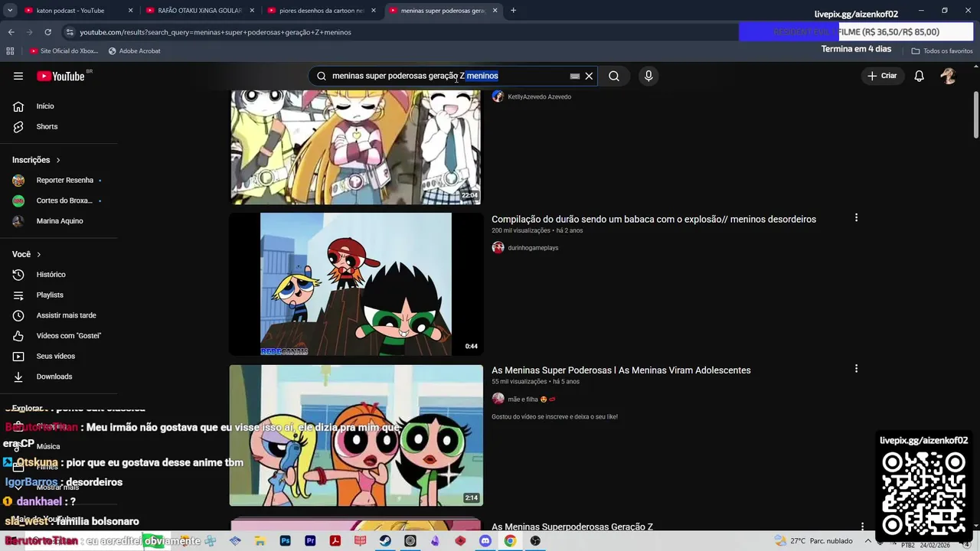Open Chrome apps grid in bookmarks bar

coord(10,51)
